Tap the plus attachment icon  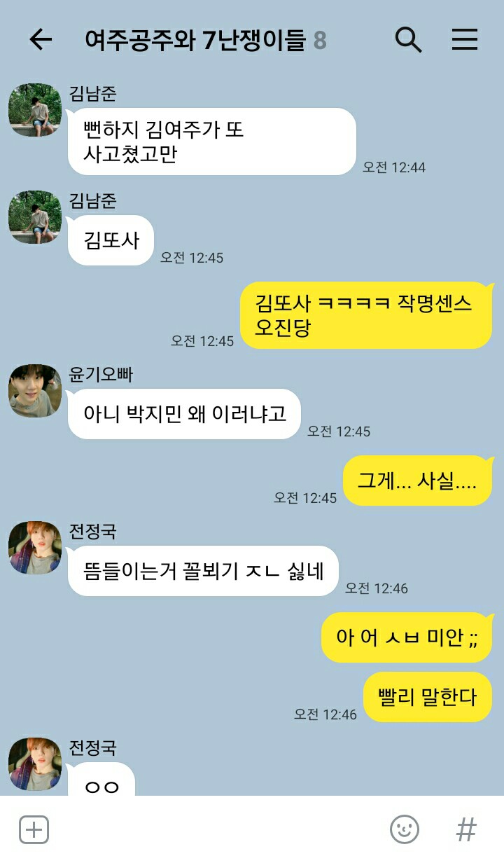coord(34,830)
